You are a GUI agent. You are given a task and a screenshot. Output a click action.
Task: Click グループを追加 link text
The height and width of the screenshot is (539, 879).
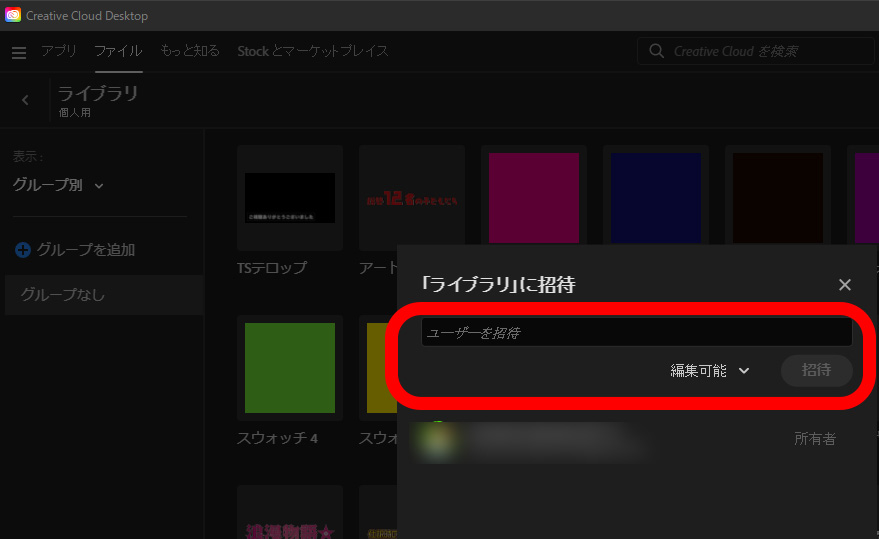(x=86, y=250)
